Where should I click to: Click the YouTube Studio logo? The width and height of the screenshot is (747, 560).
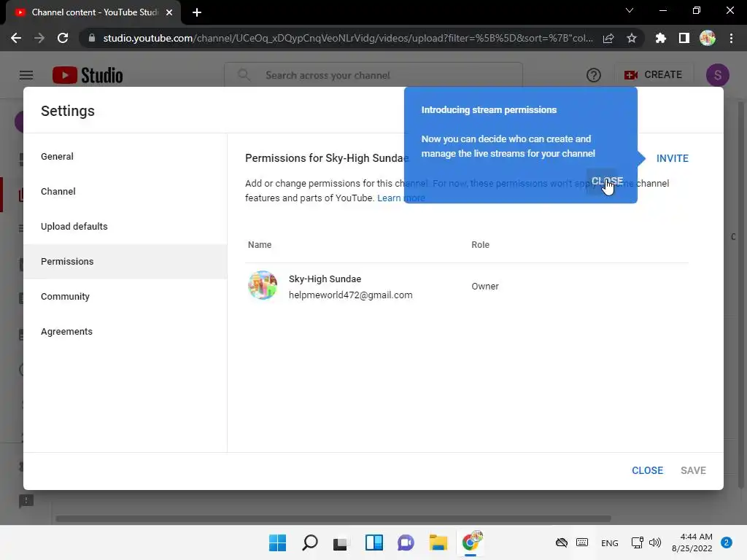88,75
